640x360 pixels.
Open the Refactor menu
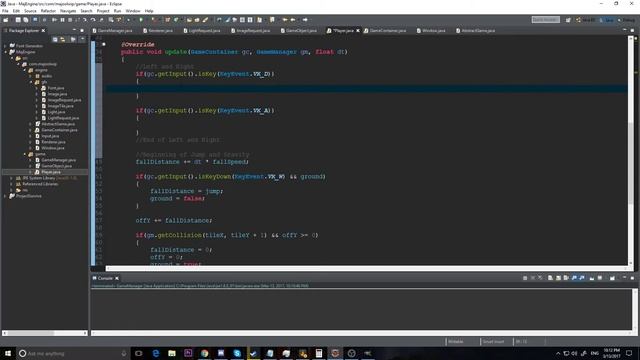coord(48,11)
